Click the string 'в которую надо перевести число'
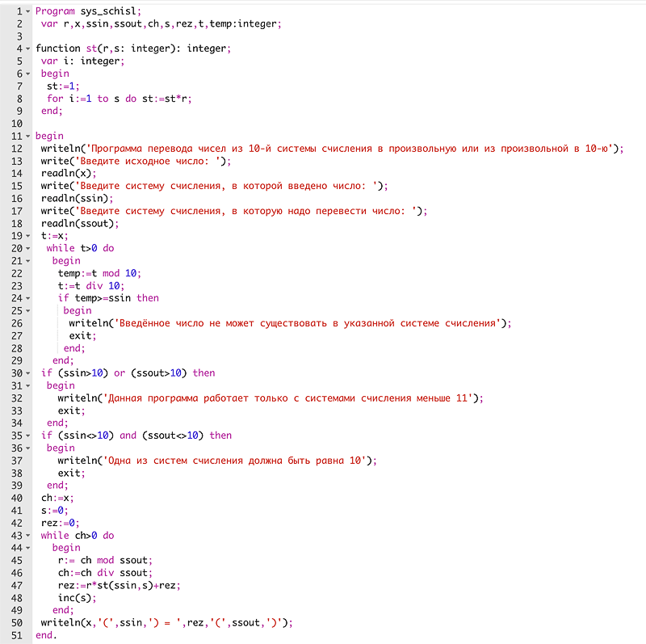 (318, 211)
